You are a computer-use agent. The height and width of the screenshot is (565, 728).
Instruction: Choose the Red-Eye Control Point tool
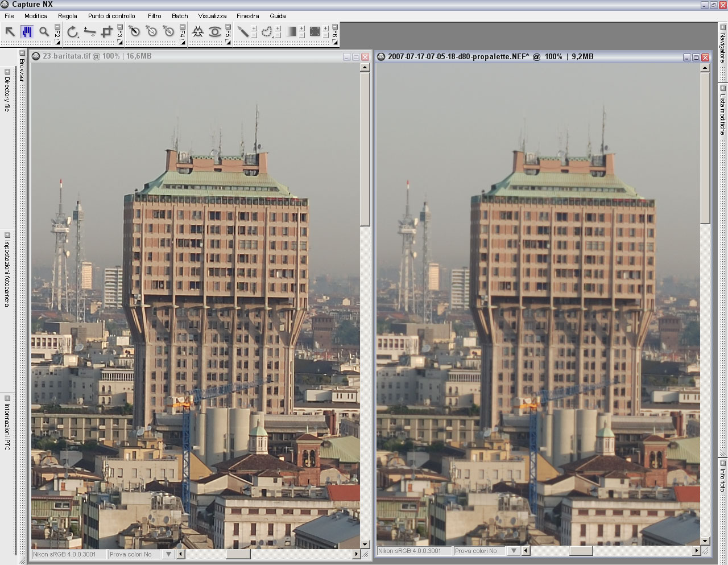click(x=214, y=32)
